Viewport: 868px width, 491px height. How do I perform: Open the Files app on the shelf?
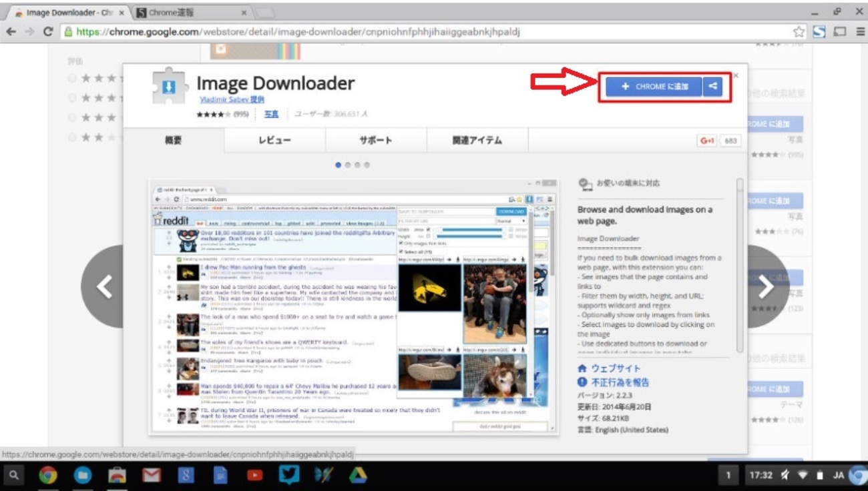[x=83, y=475]
